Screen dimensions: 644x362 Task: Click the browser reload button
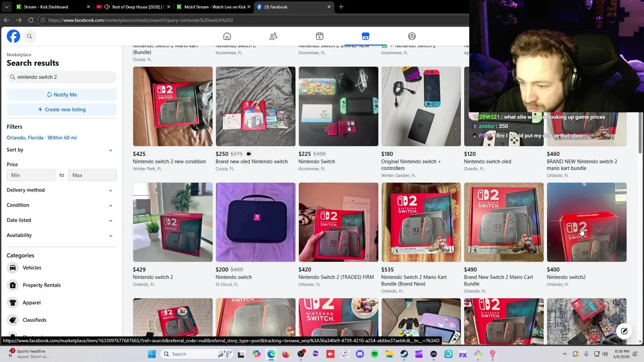[31, 20]
